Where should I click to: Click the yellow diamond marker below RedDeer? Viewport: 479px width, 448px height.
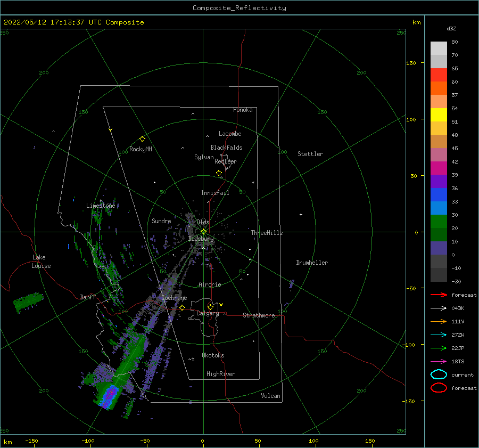219,173
